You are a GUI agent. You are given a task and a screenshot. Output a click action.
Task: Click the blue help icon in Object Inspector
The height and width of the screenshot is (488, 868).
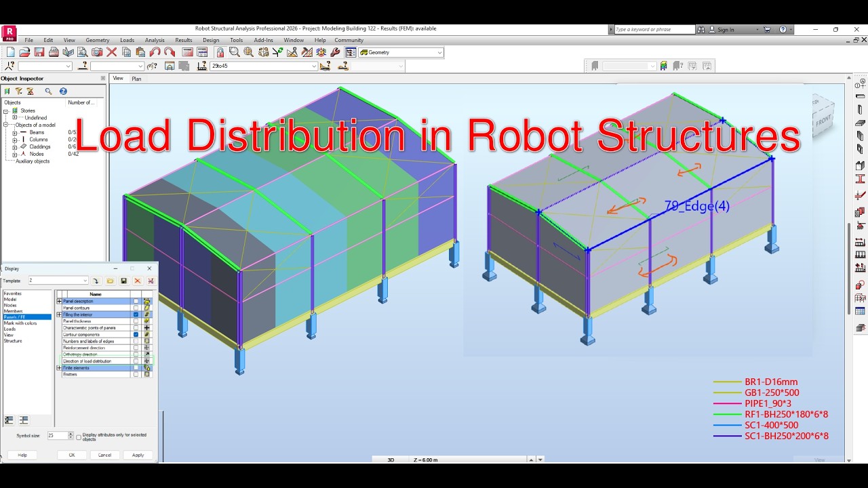pyautogui.click(x=63, y=91)
